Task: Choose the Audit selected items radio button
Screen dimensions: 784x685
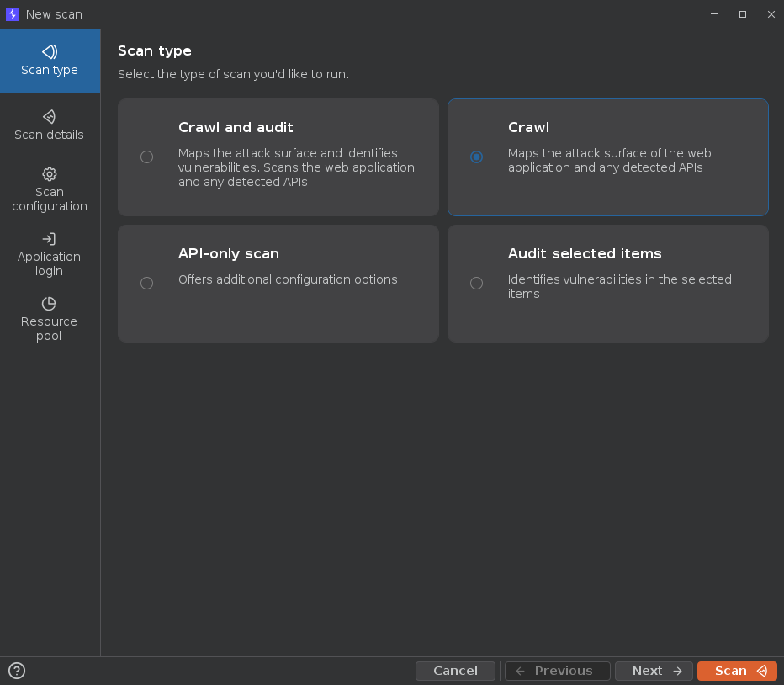Action: pos(477,284)
